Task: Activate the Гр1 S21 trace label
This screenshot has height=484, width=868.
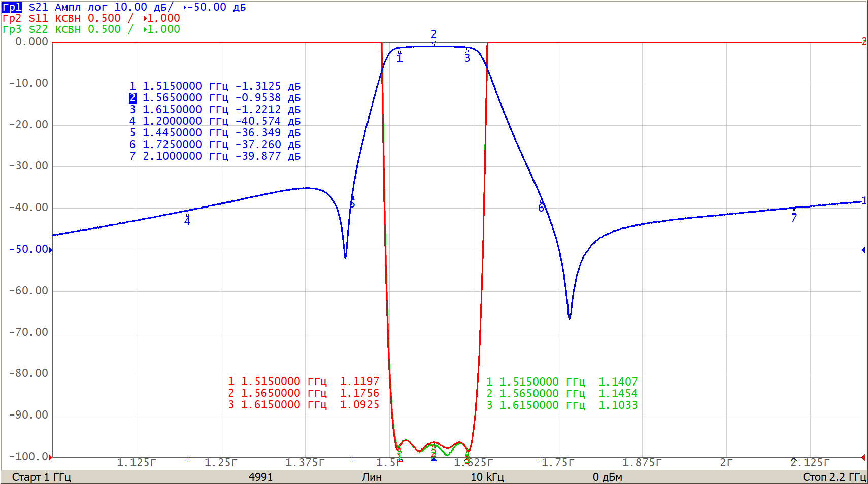Action: (12, 7)
